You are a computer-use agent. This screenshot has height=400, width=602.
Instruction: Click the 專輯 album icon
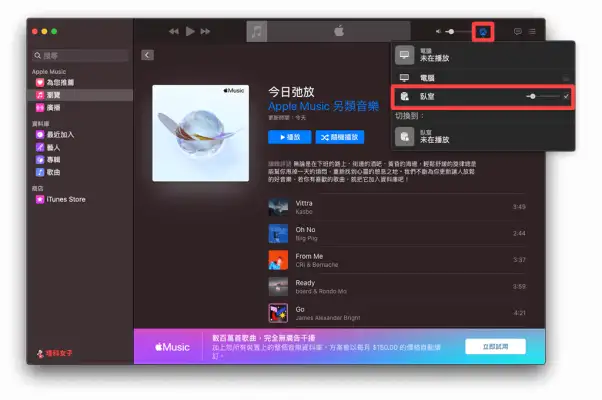[x=40, y=160]
